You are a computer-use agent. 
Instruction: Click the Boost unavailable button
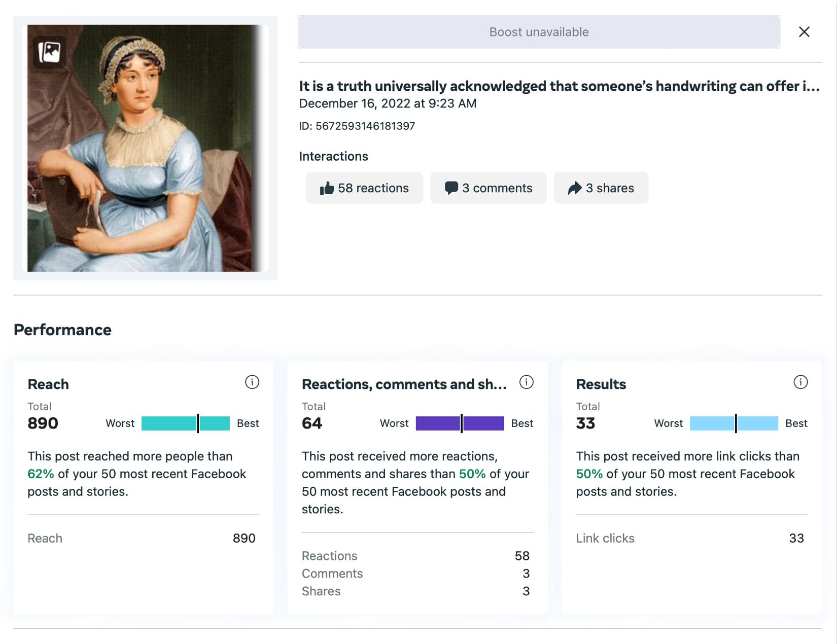[x=539, y=32]
